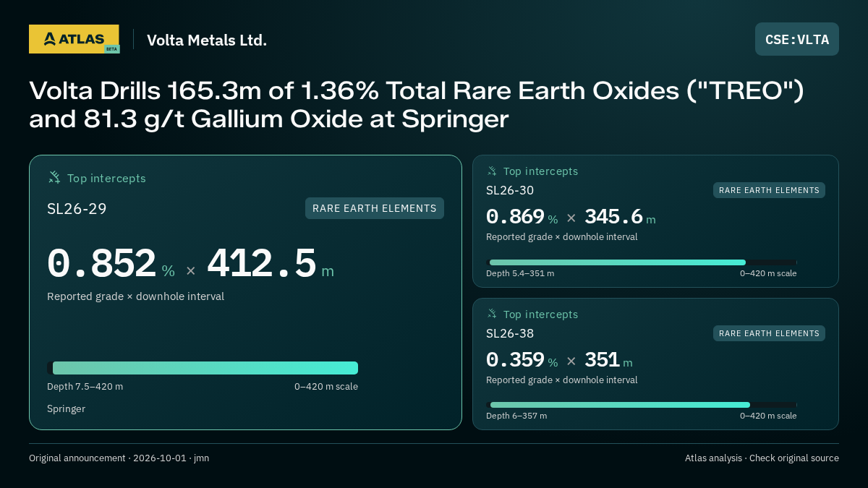
Task: Click the Rare Earth Elements tag on SL26-30
Action: point(769,190)
